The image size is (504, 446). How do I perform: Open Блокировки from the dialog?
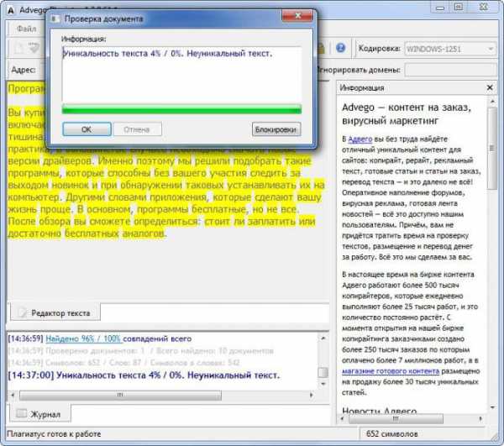point(276,129)
